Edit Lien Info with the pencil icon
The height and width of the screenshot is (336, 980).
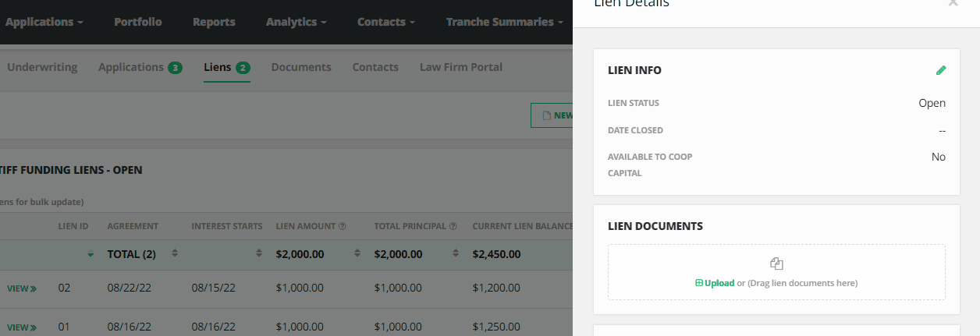point(940,70)
